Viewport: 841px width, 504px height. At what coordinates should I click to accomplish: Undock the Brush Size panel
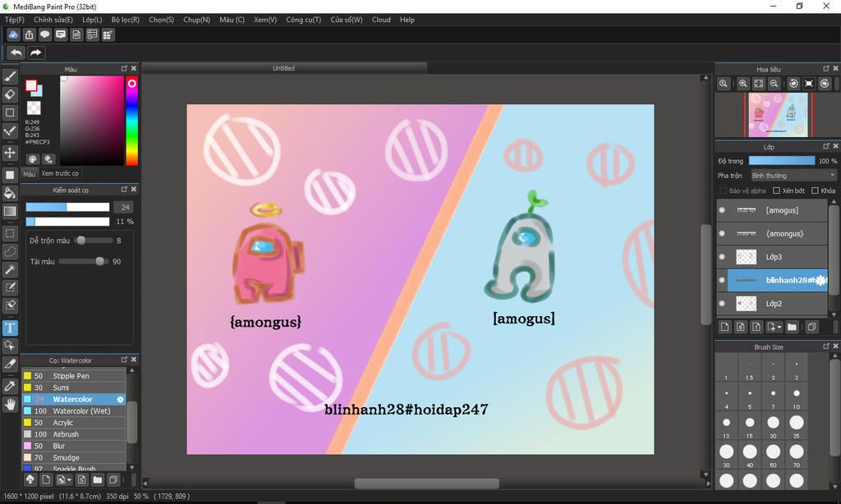click(x=826, y=346)
